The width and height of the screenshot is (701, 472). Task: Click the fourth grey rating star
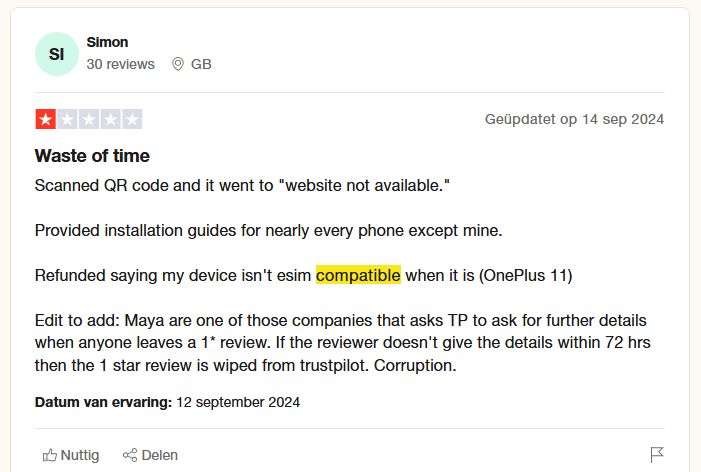point(110,119)
